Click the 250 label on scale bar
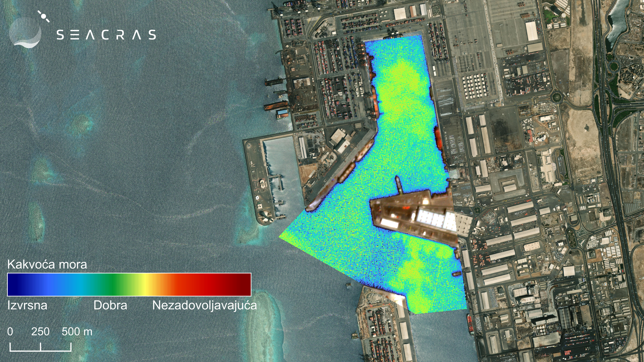 click(40, 331)
